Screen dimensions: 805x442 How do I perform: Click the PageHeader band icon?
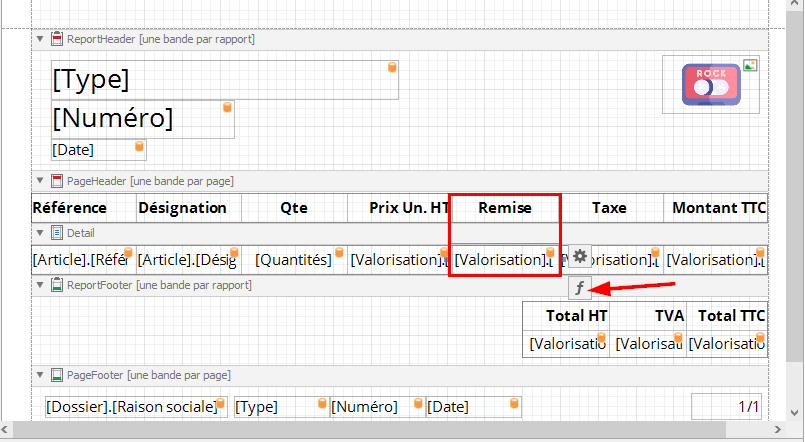tap(57, 182)
